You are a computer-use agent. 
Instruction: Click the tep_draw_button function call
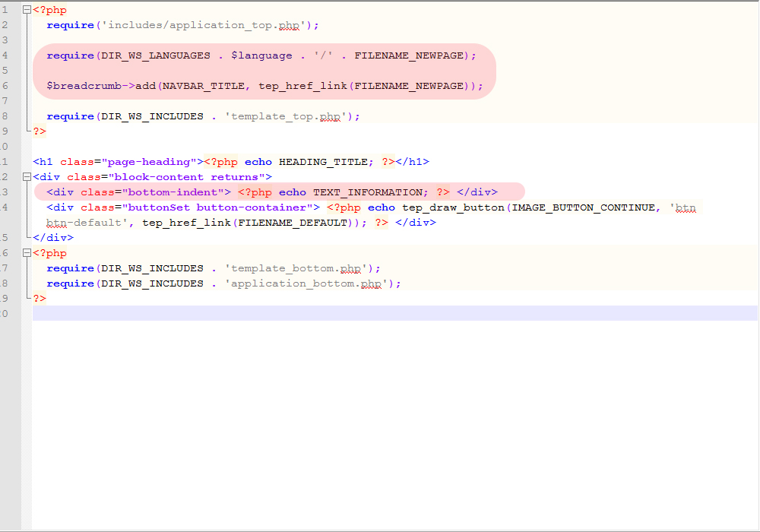tap(453, 207)
